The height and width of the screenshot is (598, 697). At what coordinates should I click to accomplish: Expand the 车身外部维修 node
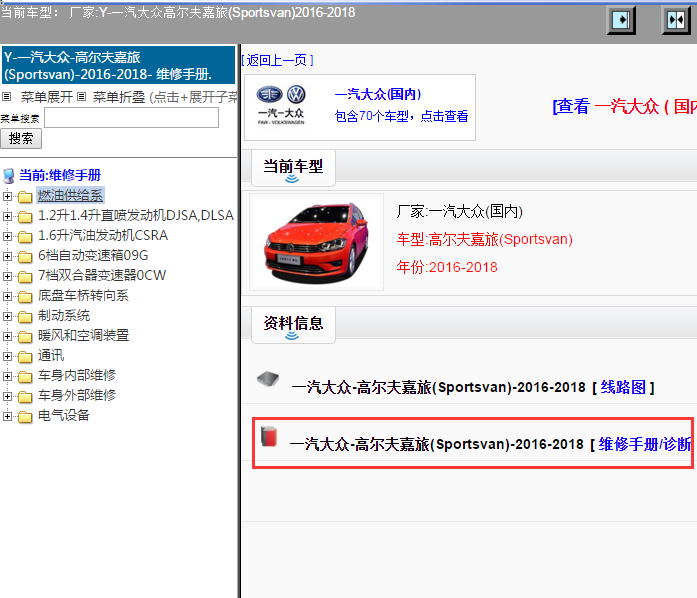pos(7,396)
